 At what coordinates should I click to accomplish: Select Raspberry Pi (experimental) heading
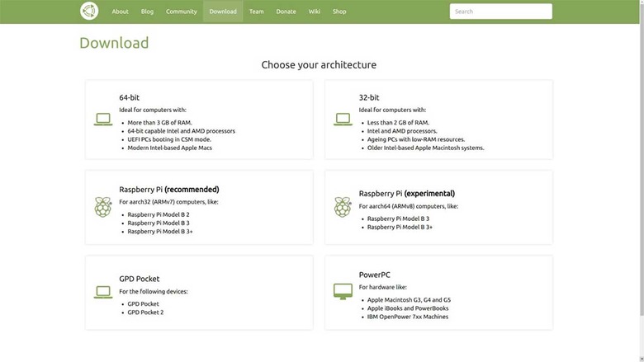406,194
